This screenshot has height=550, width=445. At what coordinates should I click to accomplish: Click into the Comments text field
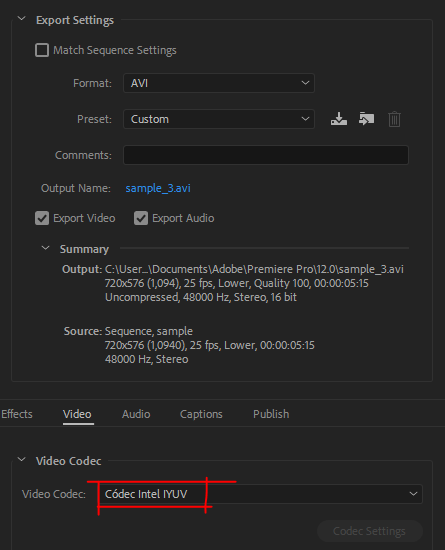pos(266,155)
